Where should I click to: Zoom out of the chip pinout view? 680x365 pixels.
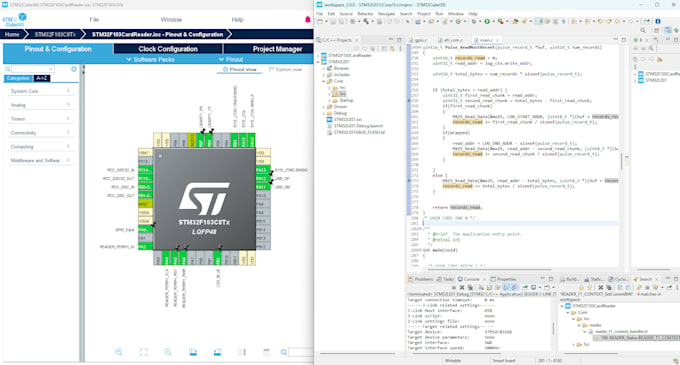(168, 352)
